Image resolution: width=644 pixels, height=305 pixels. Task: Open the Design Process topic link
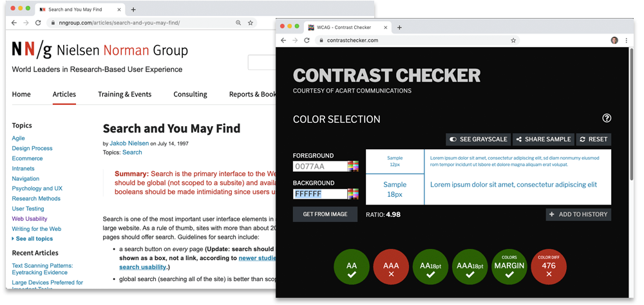click(32, 148)
